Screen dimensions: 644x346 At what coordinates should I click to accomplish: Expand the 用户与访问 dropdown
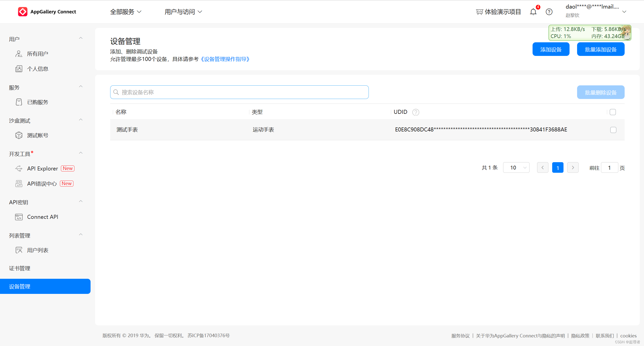pyautogui.click(x=183, y=12)
